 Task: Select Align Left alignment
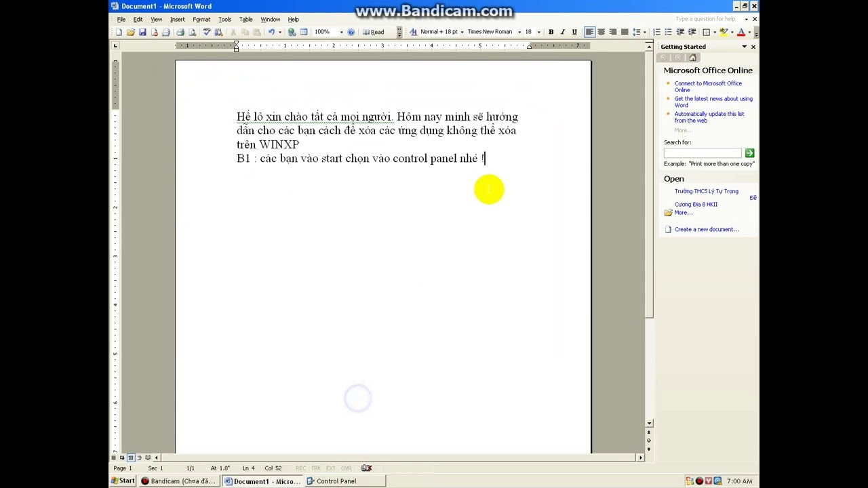point(589,32)
